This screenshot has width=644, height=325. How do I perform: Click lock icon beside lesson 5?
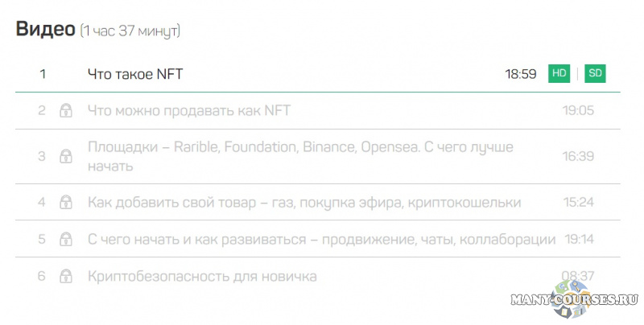(66, 240)
